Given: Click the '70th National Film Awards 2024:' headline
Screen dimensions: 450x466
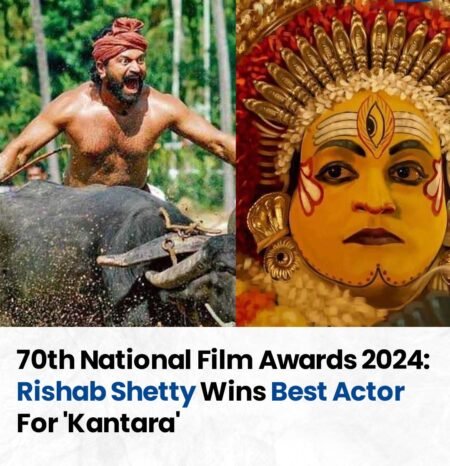Looking at the screenshot, I should coord(222,359).
